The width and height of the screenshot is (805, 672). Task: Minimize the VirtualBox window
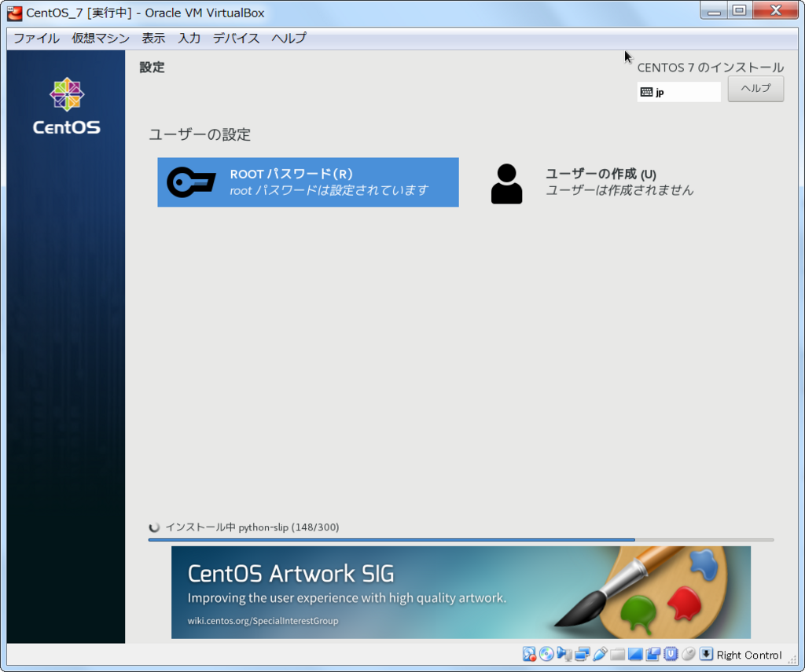coord(714,11)
